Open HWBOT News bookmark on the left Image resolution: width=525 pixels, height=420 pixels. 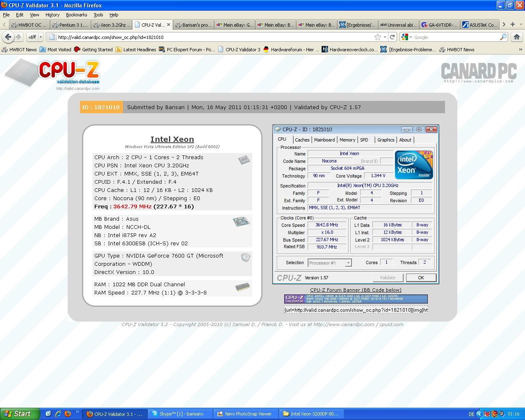[x=19, y=49]
